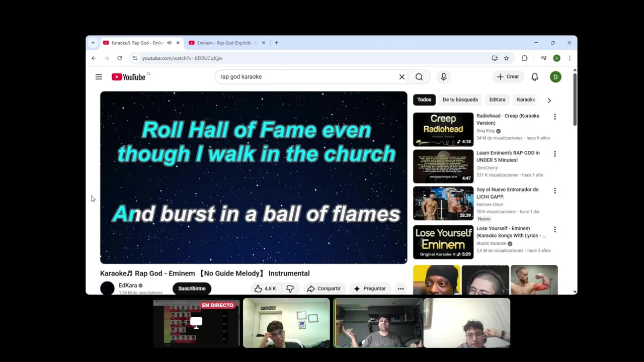The height and width of the screenshot is (362, 644).
Task: Close the Eminem Rap God (Explicit) tab
Action: pyautogui.click(x=263, y=43)
